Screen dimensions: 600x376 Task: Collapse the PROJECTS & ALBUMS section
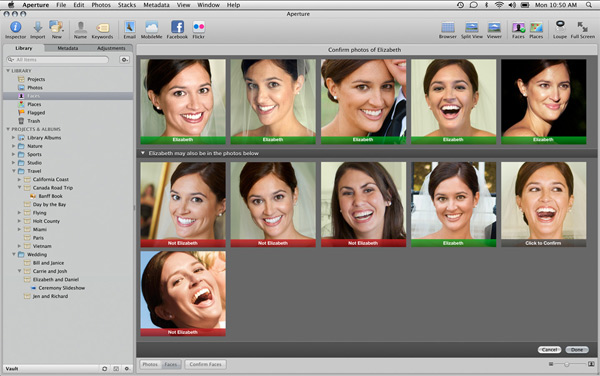coord(8,129)
